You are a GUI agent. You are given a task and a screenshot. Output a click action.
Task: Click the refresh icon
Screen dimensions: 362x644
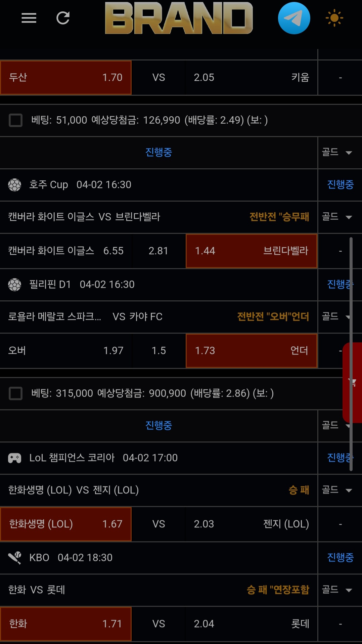[x=63, y=18]
